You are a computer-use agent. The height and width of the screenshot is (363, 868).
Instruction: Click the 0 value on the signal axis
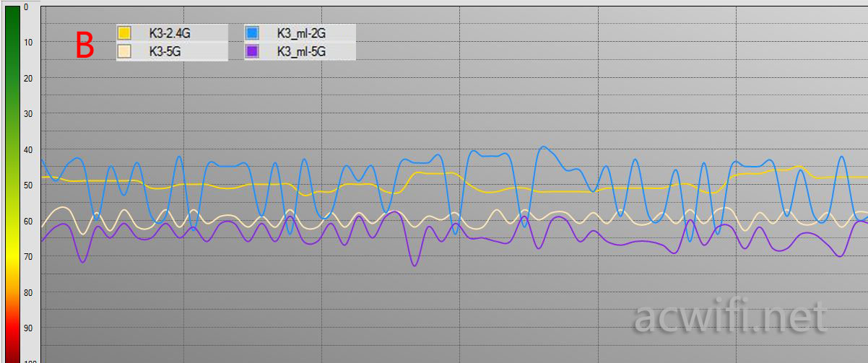[27, 7]
